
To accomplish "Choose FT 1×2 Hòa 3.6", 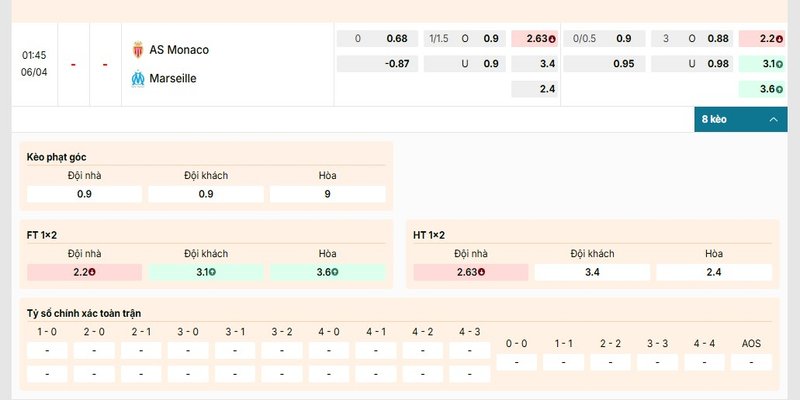I will click(328, 272).
